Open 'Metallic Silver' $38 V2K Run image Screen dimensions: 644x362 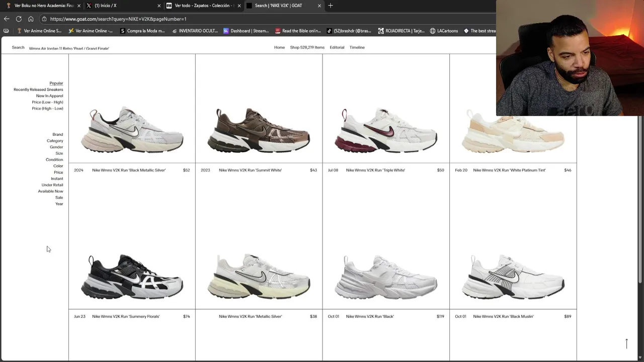point(259,276)
